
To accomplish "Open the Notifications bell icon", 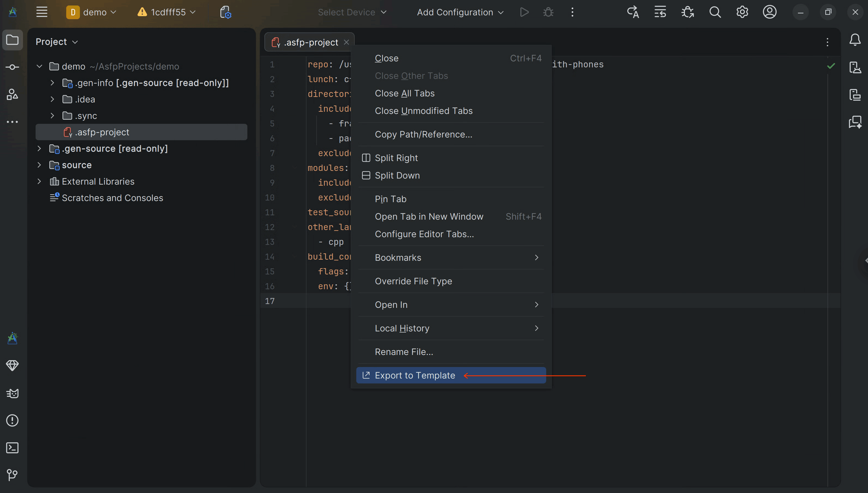I will (x=855, y=40).
